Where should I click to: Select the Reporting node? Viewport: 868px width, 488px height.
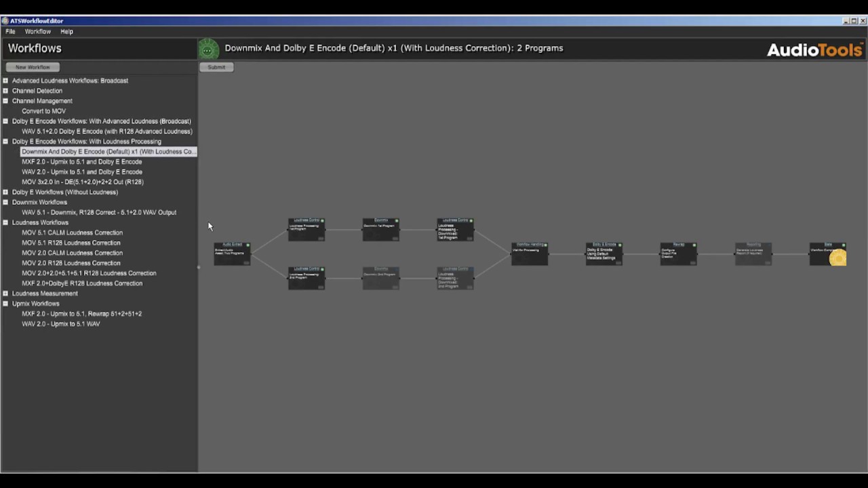753,253
